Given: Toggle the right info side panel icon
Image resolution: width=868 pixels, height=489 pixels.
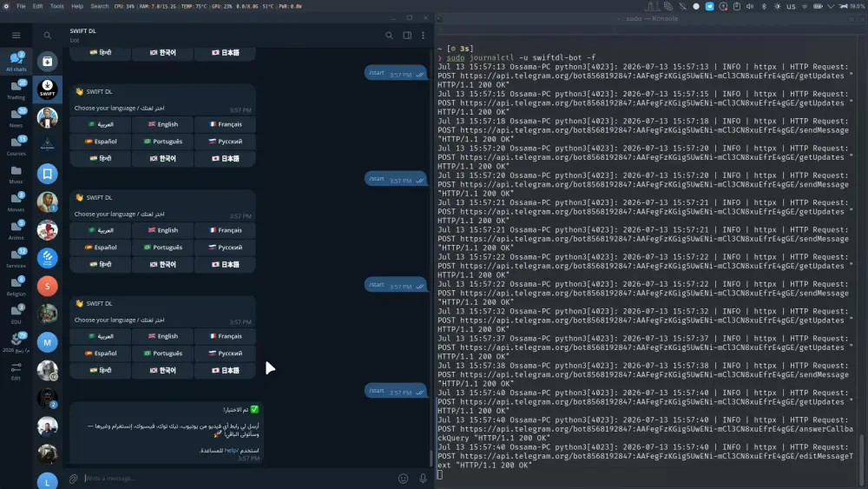Looking at the screenshot, I should click(407, 36).
